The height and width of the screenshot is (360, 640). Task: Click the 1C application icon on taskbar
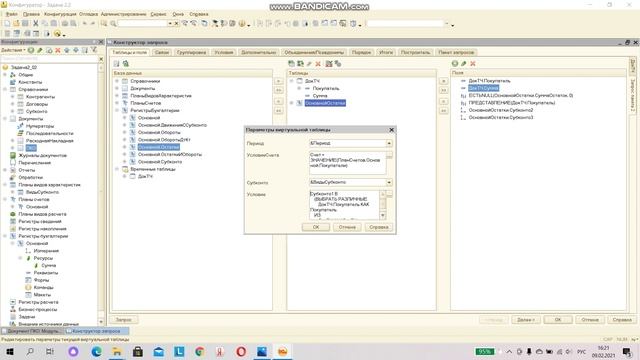[x=282, y=351]
